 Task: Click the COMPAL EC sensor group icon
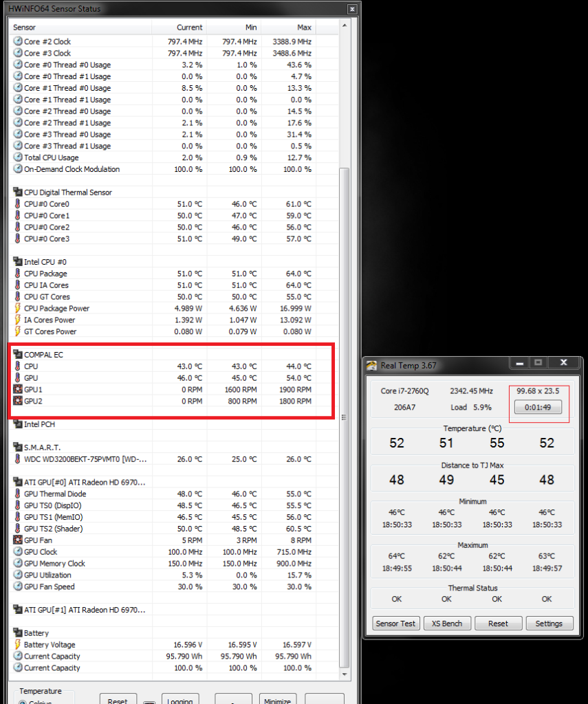(x=18, y=355)
